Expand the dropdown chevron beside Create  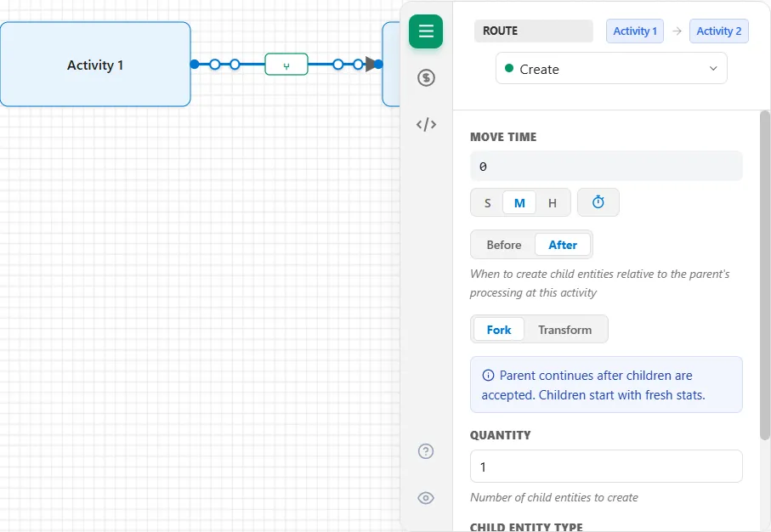[x=713, y=68]
